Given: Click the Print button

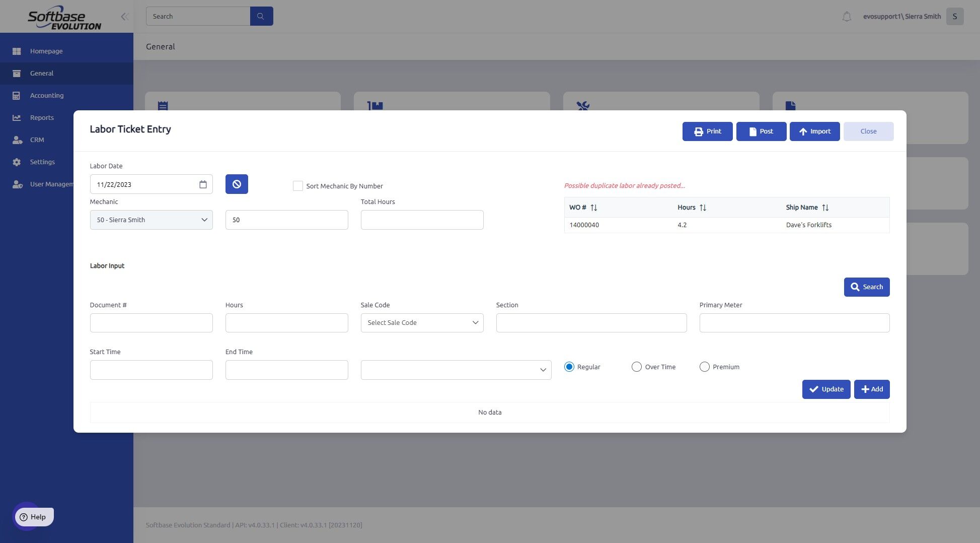Looking at the screenshot, I should pos(708,131).
